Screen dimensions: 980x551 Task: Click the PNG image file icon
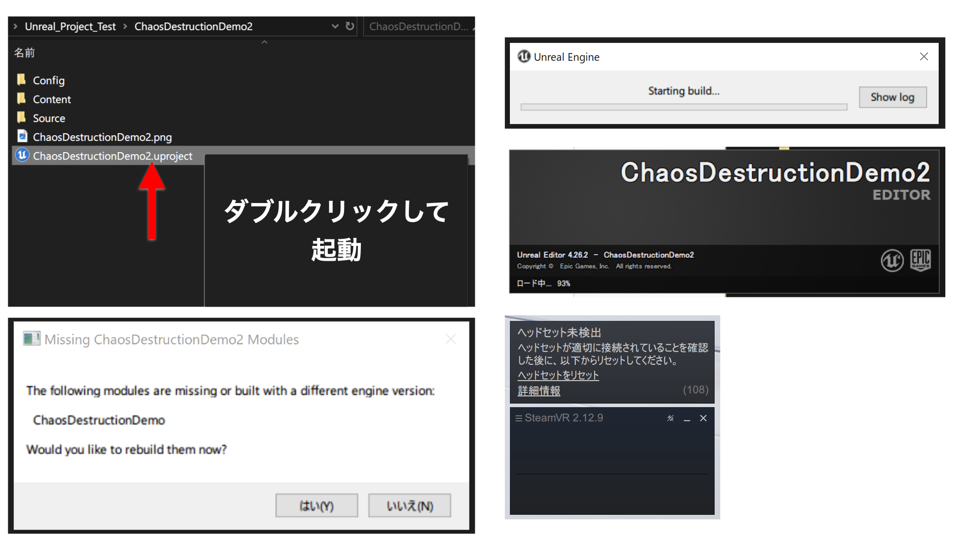coord(22,136)
